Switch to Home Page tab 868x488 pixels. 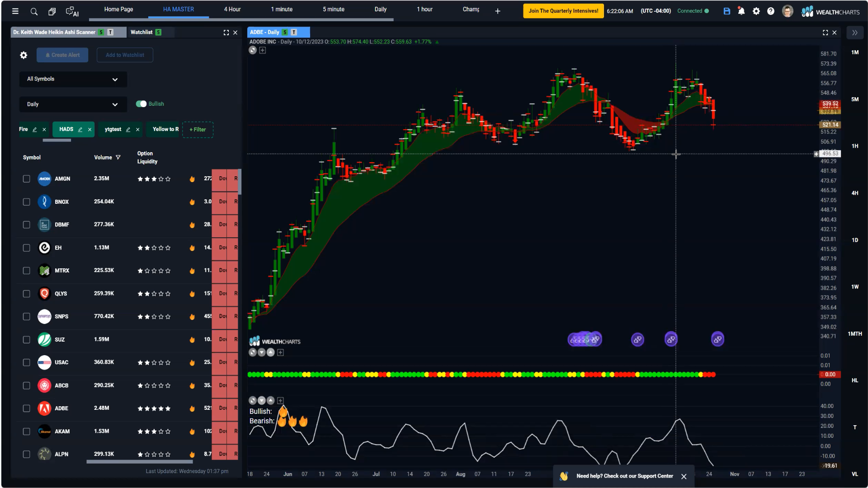[x=118, y=9]
